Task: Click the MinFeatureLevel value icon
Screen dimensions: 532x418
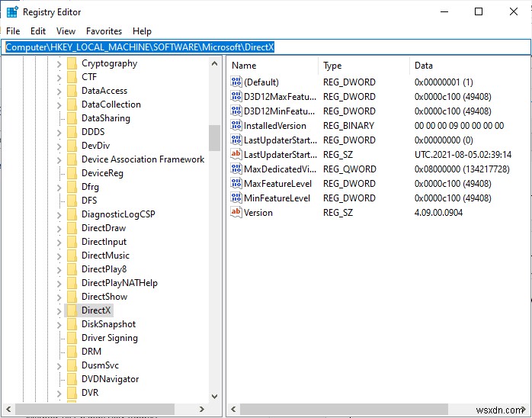Action: [236, 198]
